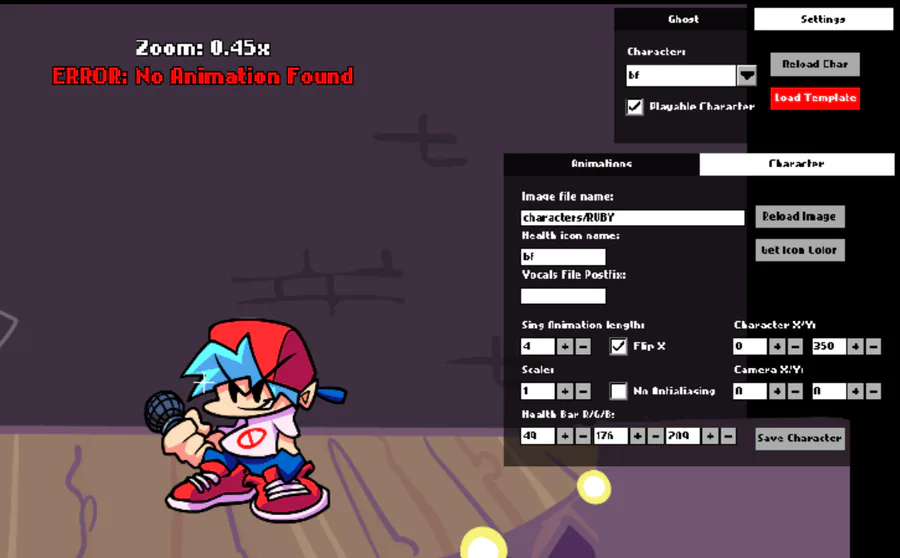
Task: Click the Camera Y value field
Action: 829,391
